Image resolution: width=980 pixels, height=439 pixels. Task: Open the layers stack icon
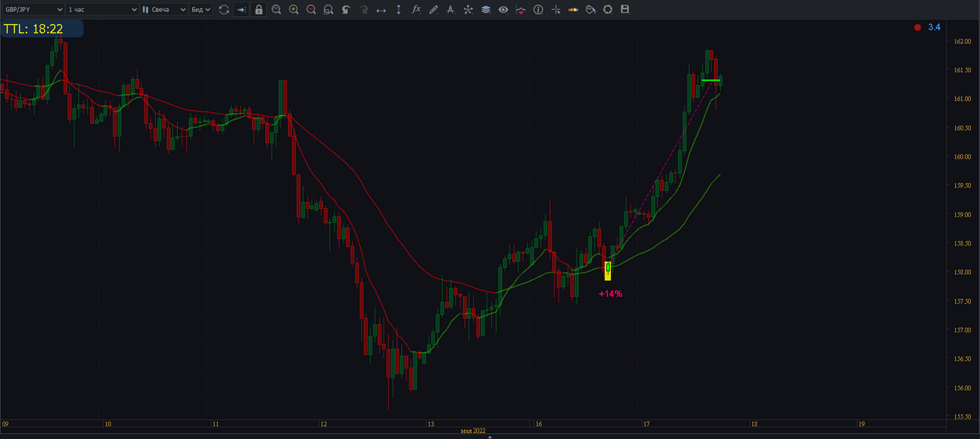pyautogui.click(x=485, y=10)
